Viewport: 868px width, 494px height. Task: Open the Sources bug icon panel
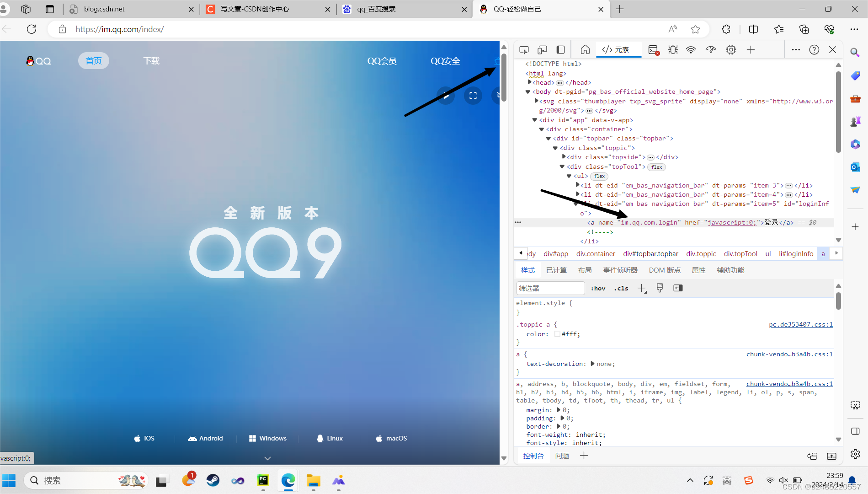[673, 50]
